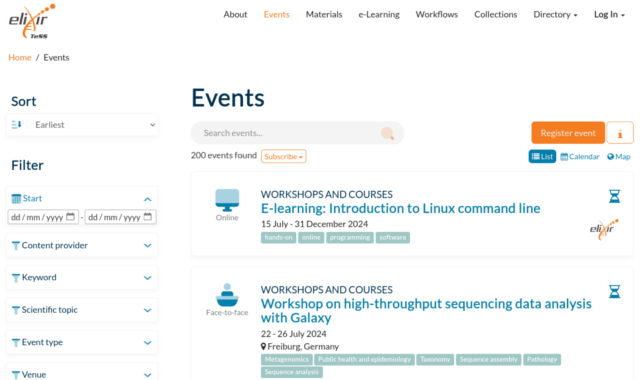
Task: Click the Venue filter funnel icon
Action: pos(16,375)
